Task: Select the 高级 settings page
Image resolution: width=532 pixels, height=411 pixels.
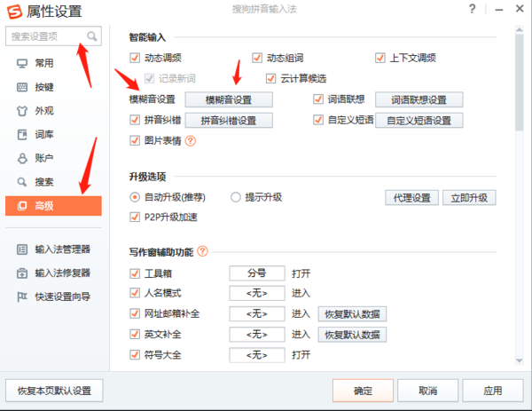Action: pos(53,206)
